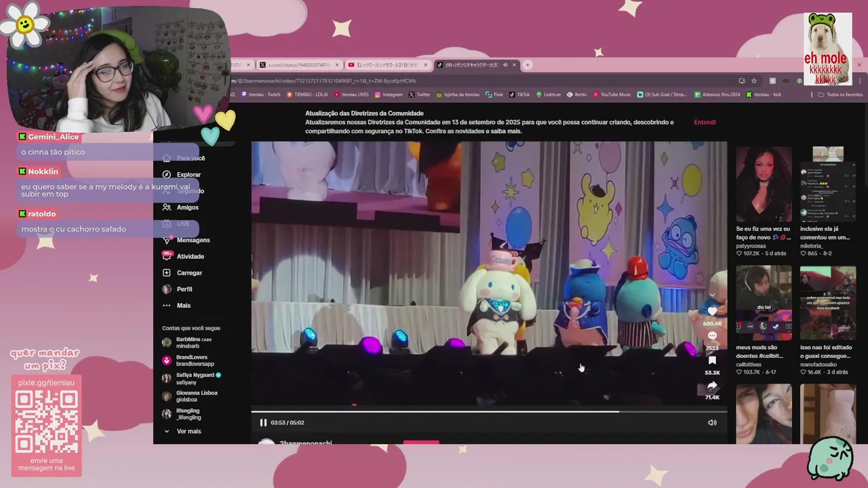Like the video with heart icon

click(712, 311)
